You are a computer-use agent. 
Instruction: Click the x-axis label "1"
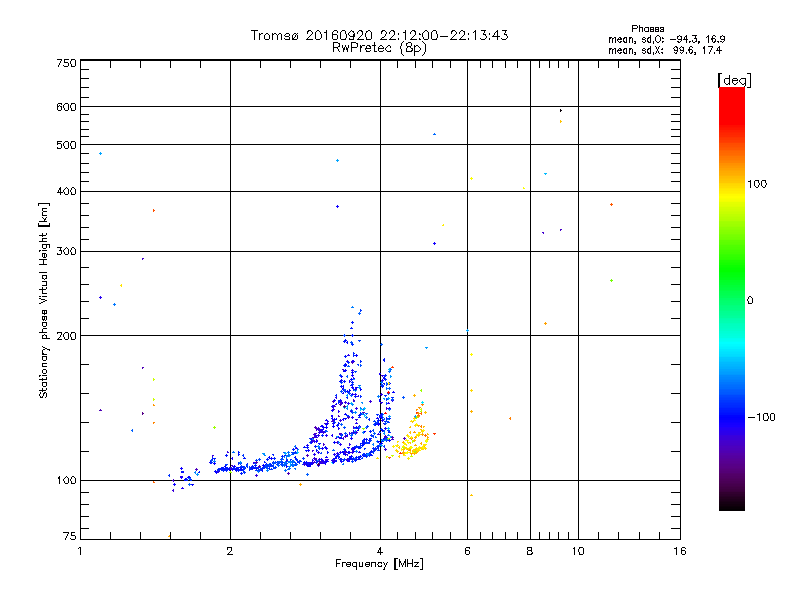click(x=80, y=552)
